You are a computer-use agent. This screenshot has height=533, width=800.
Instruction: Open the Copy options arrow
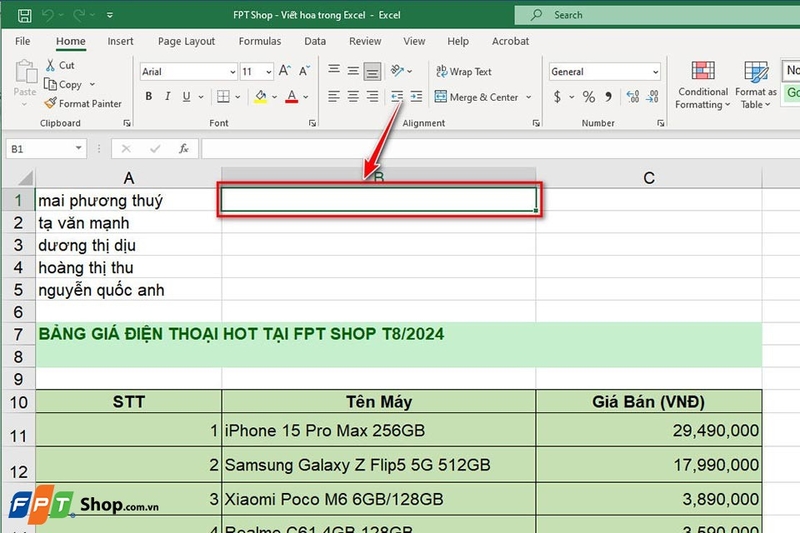[92, 84]
